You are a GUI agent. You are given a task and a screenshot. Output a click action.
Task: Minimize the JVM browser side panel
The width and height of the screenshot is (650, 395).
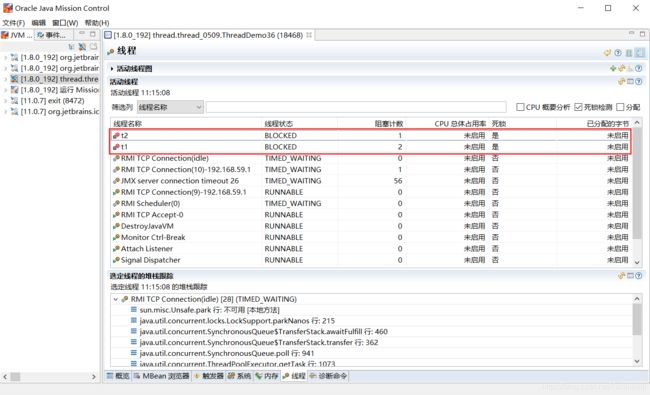pos(82,34)
